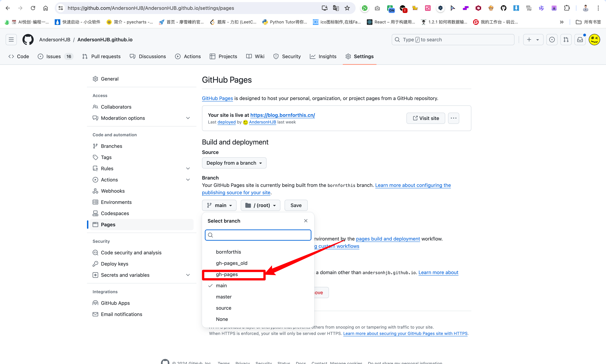
Task: Select None in branch list
Action: pyautogui.click(x=258, y=319)
